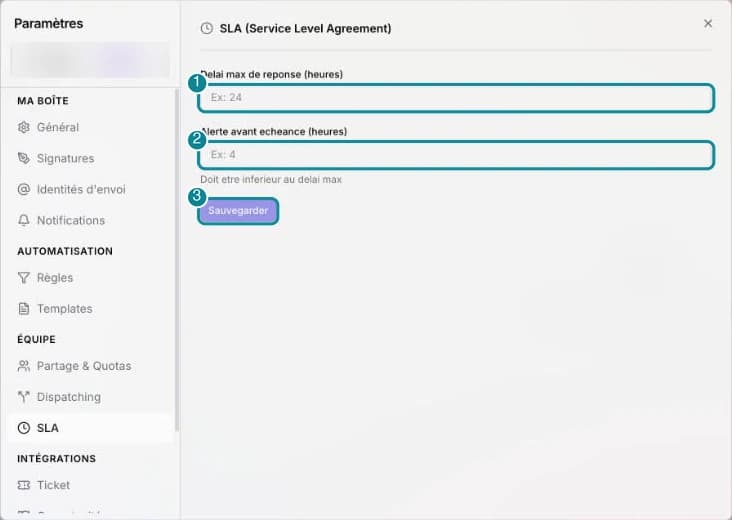Open the Règles automation section
Image resolution: width=732 pixels, height=520 pixels.
pos(91,278)
